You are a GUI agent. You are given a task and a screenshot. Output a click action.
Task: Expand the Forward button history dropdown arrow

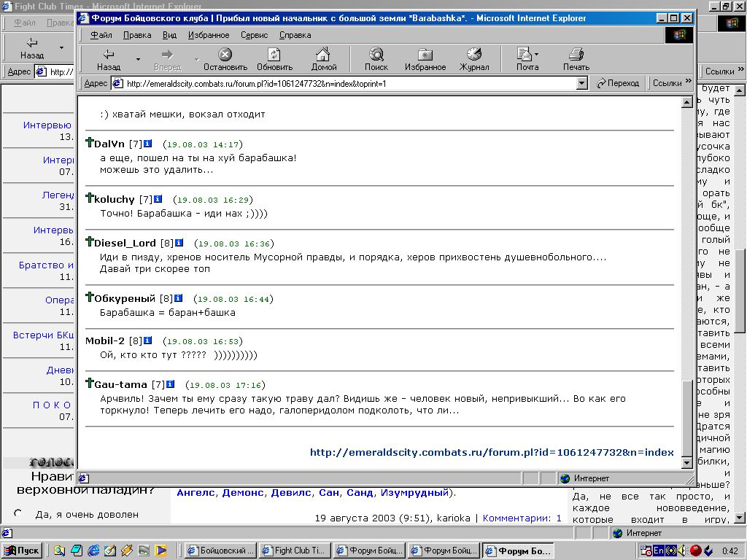pyautogui.click(x=196, y=60)
